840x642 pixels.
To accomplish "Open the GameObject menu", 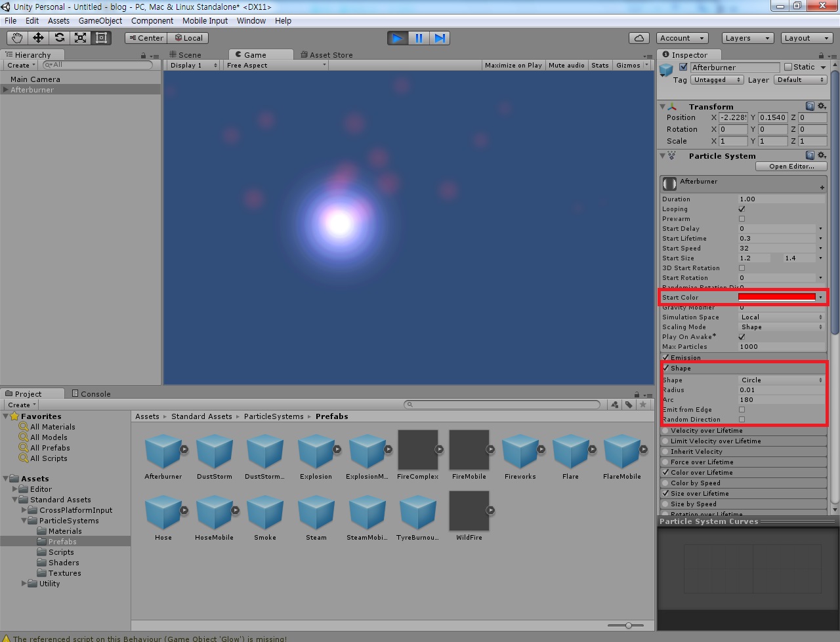I will click(x=100, y=20).
